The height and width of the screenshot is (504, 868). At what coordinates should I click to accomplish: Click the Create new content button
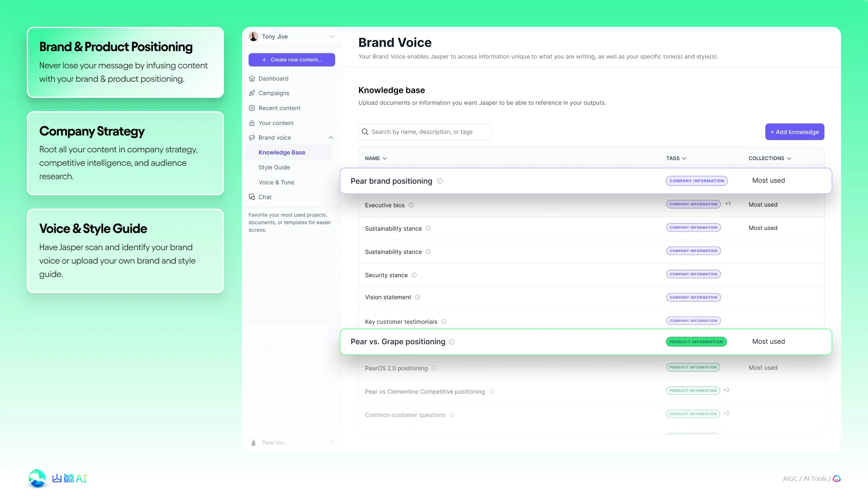pyautogui.click(x=292, y=60)
